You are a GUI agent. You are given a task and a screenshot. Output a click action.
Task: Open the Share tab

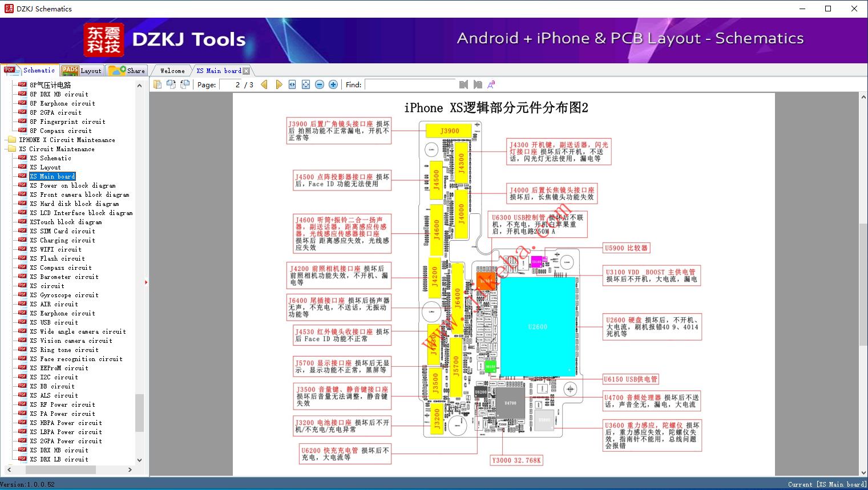pos(127,71)
